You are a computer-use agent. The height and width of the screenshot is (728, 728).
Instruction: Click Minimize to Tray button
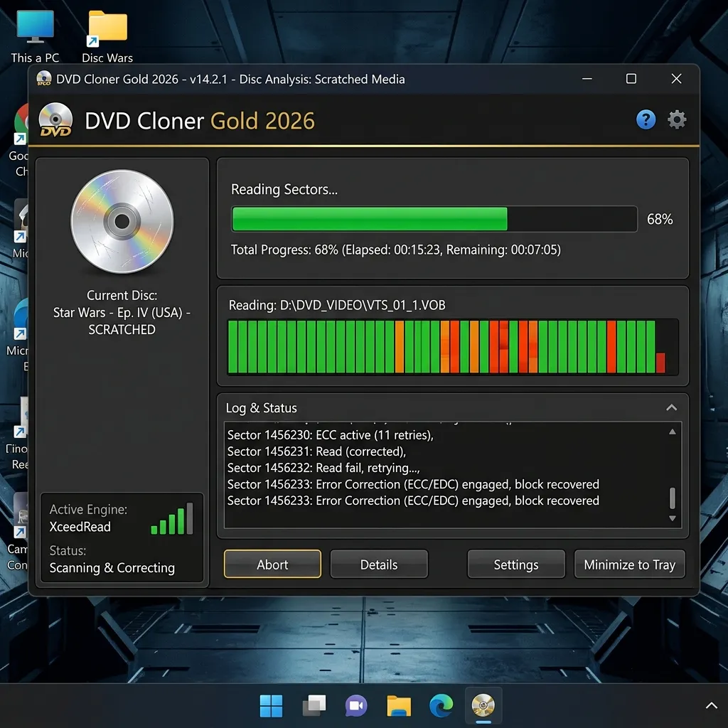(630, 564)
